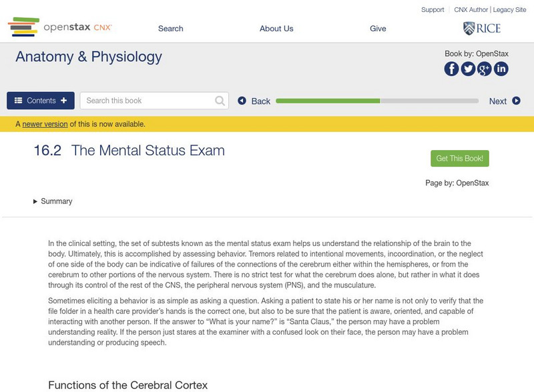This screenshot has width=534, height=392.
Task: Open the Legacy Site link
Action: point(510,10)
